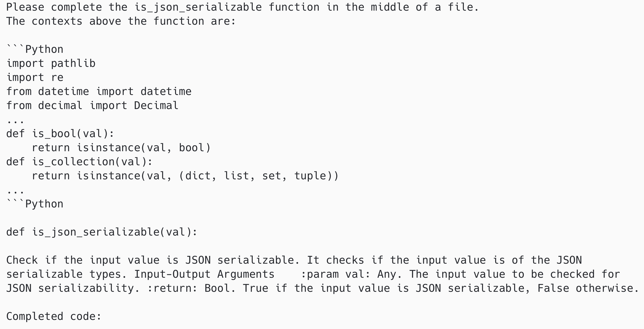Click the second '```Python' code fence
This screenshot has width=644, height=329.
[35, 204]
